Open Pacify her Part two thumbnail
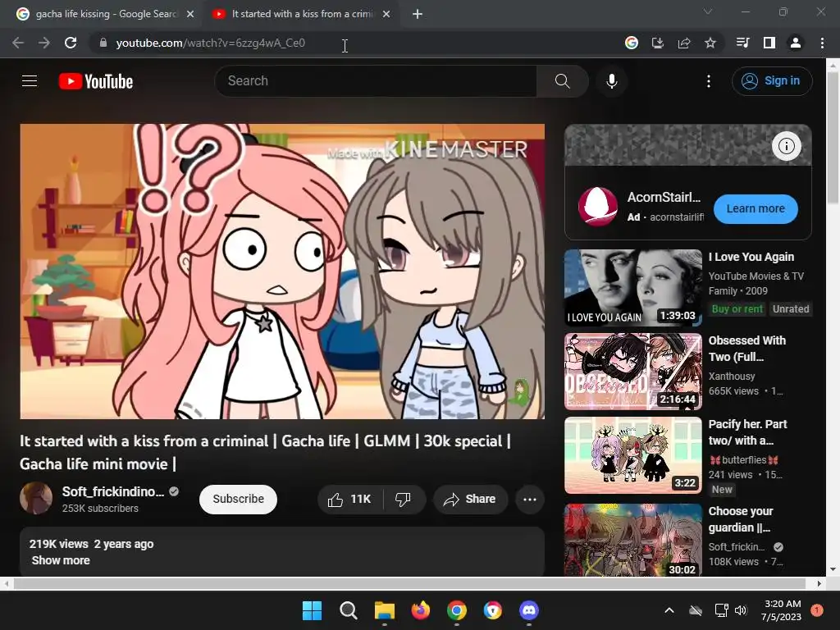Image resolution: width=840 pixels, height=630 pixels. coord(632,454)
